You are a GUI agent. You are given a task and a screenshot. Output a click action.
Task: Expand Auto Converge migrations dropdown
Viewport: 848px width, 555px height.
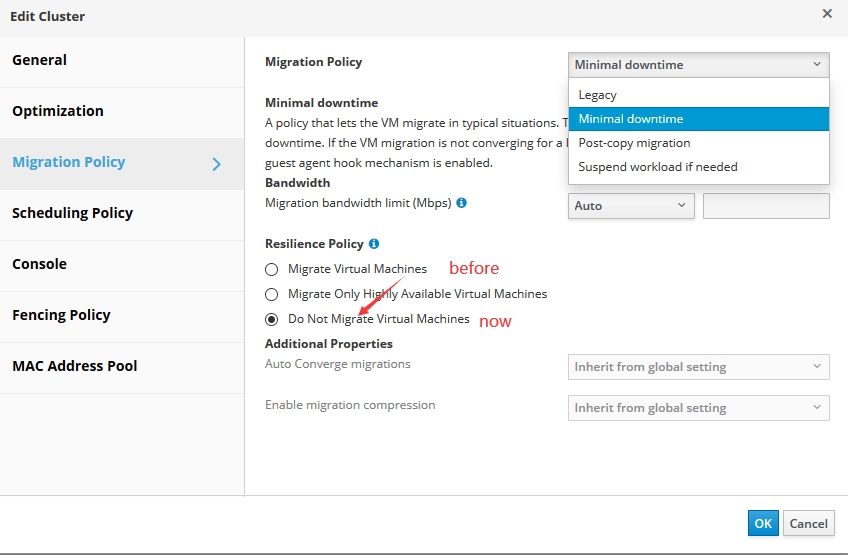698,367
